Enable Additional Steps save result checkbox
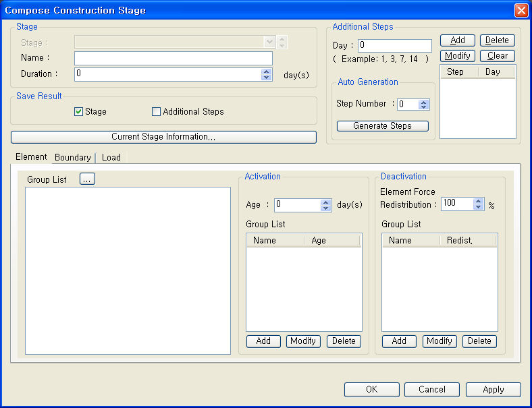 (x=156, y=111)
